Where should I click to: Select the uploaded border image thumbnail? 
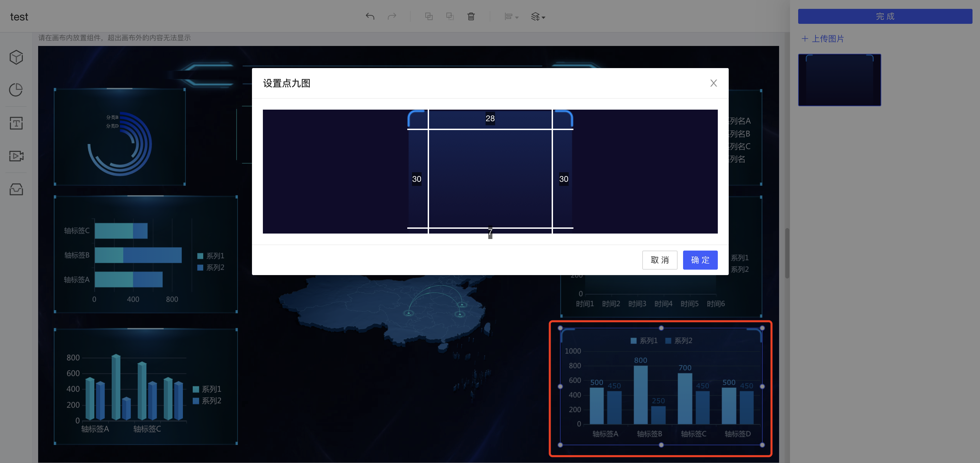pyautogui.click(x=839, y=80)
